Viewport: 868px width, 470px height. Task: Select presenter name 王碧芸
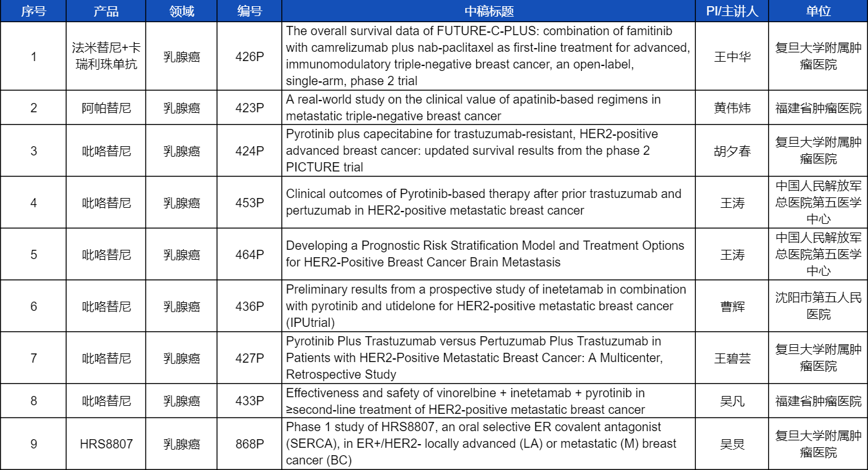732,358
